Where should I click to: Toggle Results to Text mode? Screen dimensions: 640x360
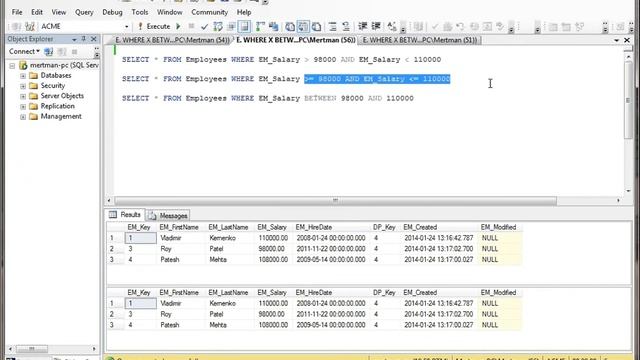point(290,27)
